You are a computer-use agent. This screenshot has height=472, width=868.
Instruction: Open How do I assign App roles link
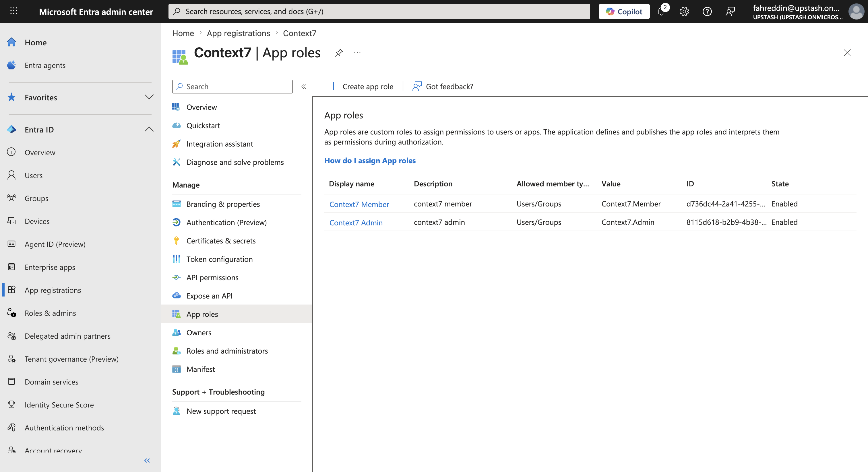pos(370,161)
